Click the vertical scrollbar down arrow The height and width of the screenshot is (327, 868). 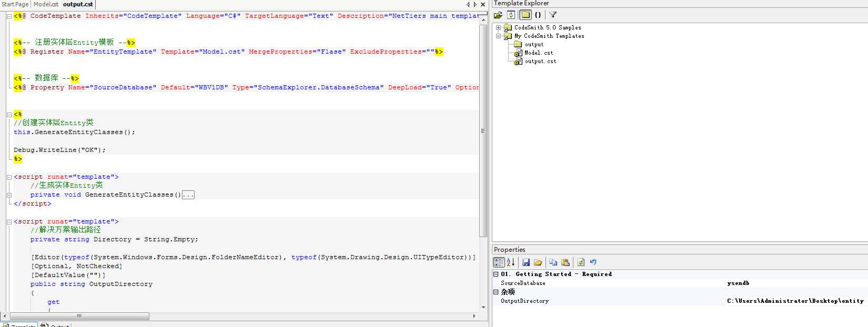pyautogui.click(x=483, y=307)
